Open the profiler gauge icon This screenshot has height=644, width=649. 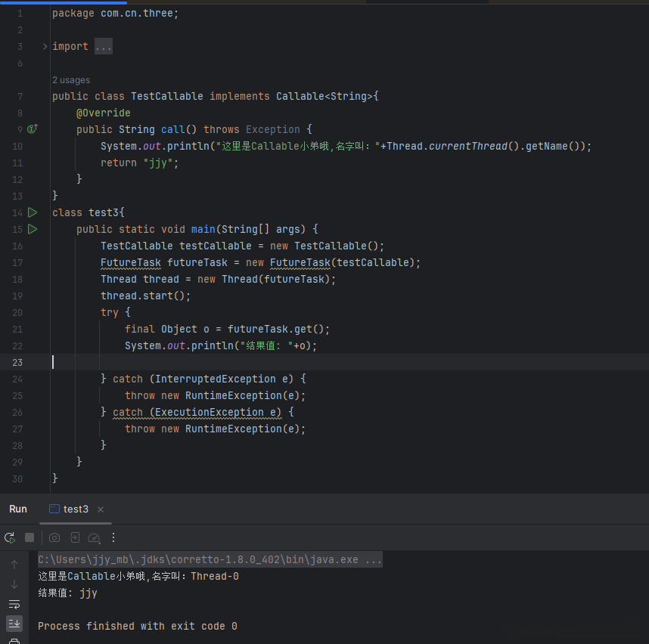point(94,537)
